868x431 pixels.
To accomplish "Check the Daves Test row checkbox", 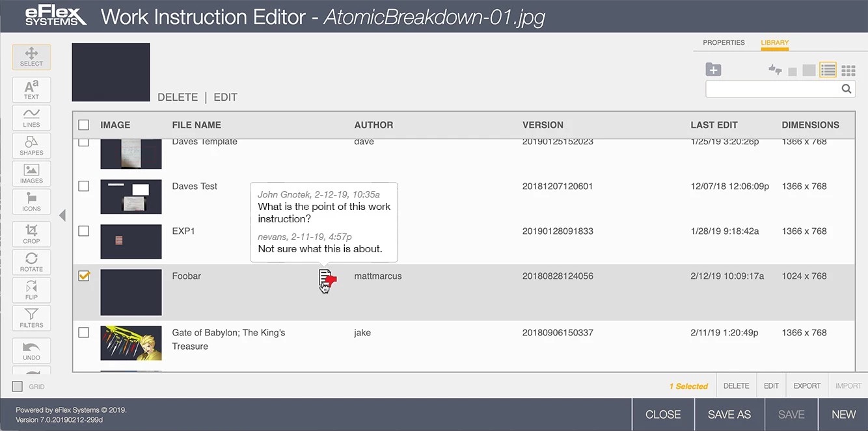I will (84, 186).
